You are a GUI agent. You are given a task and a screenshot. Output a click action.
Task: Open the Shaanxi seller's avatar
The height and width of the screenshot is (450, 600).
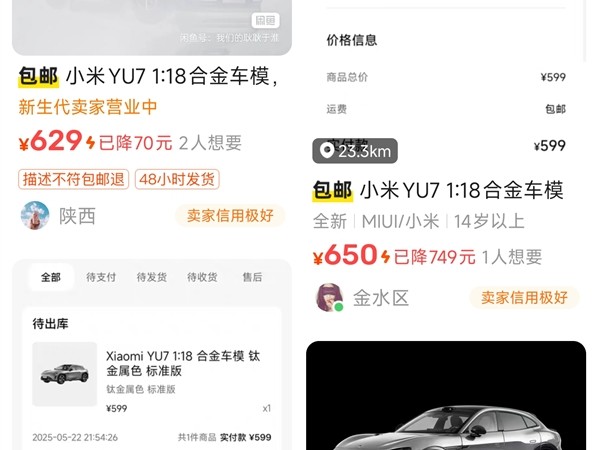click(x=35, y=215)
